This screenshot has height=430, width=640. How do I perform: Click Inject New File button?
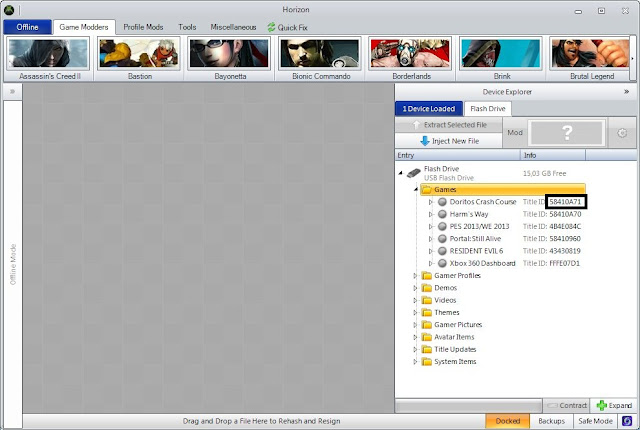[449, 141]
